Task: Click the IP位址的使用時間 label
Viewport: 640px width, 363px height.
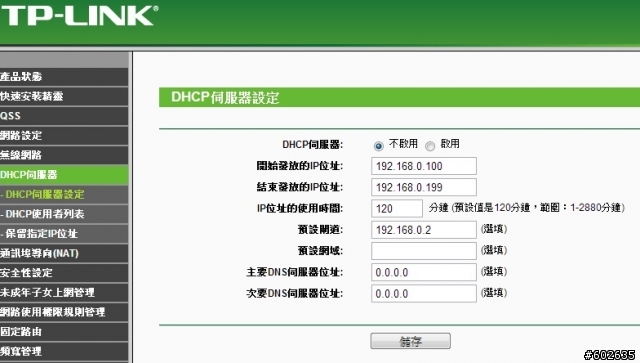Action: pyautogui.click(x=300, y=209)
